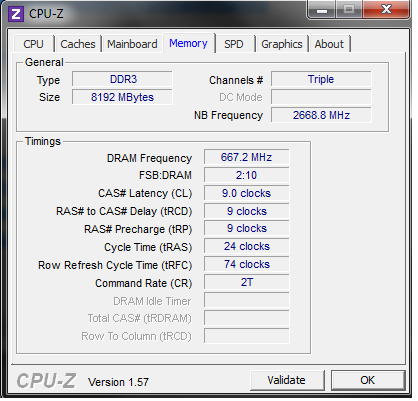The height and width of the screenshot is (401, 418).
Task: Close the CPU-Z window
Action: pyautogui.click(x=387, y=10)
